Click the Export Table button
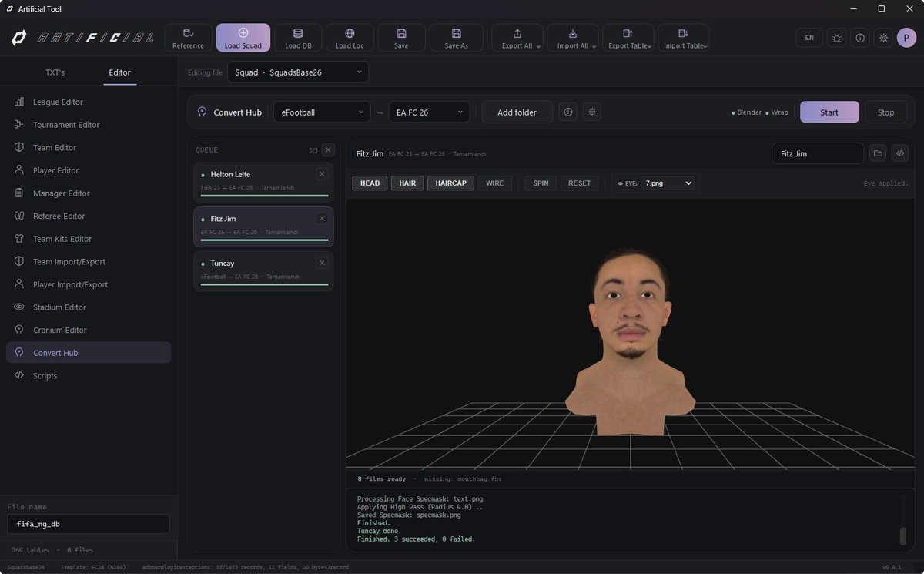 point(628,38)
